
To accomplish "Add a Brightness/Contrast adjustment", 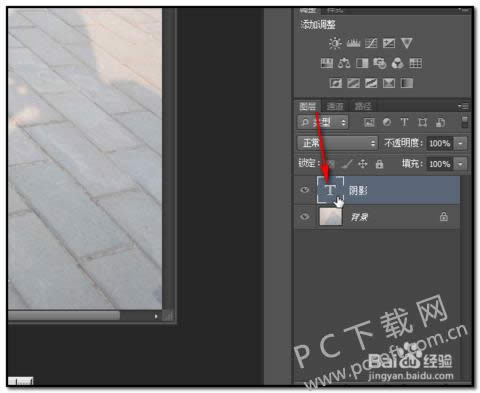I will 335,43.
